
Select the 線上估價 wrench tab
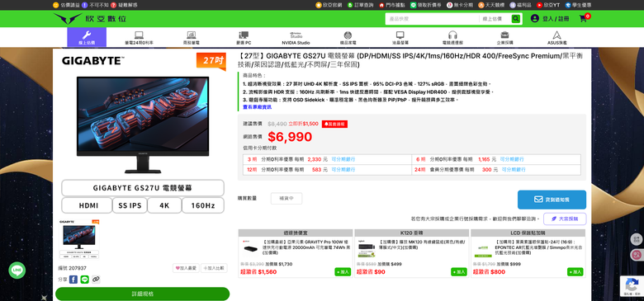coord(87,37)
